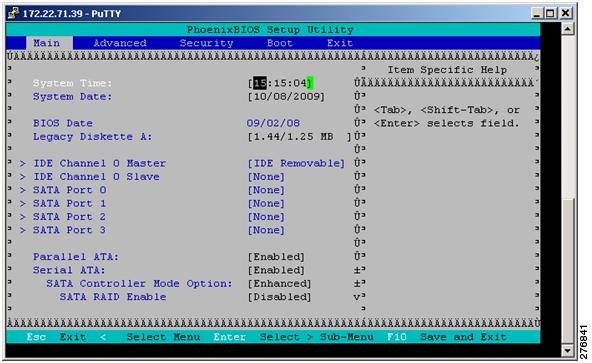592x363 pixels.
Task: Click the None value for IDE Channel 0 Slave
Action: (266, 177)
